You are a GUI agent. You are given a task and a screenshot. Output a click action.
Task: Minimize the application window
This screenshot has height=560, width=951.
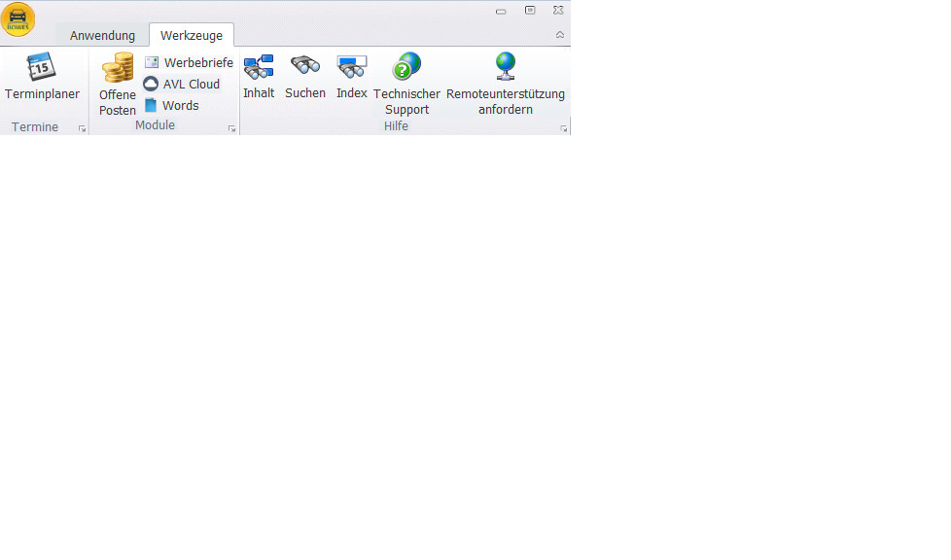(x=501, y=11)
